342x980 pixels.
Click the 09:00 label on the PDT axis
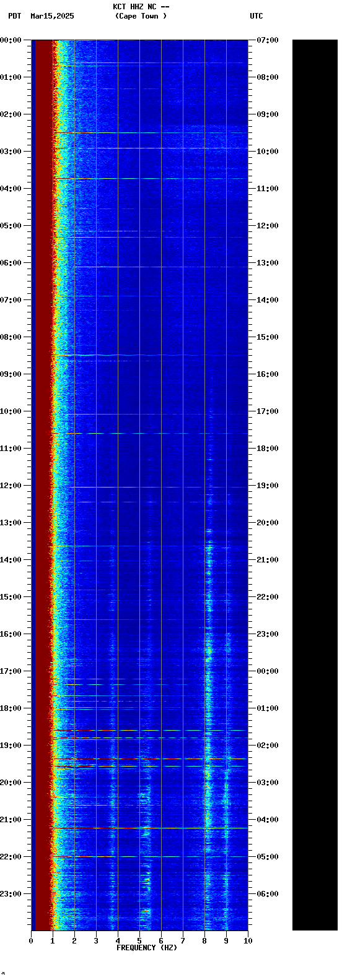[x=11, y=374]
